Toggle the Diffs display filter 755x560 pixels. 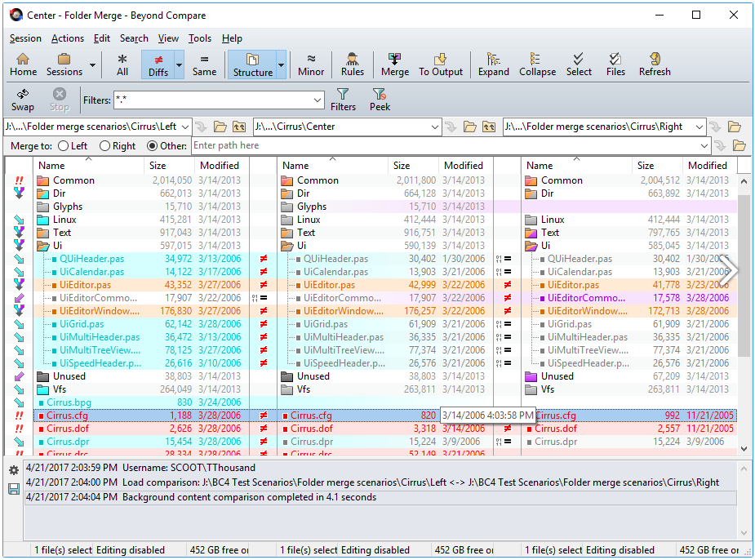[x=158, y=64]
